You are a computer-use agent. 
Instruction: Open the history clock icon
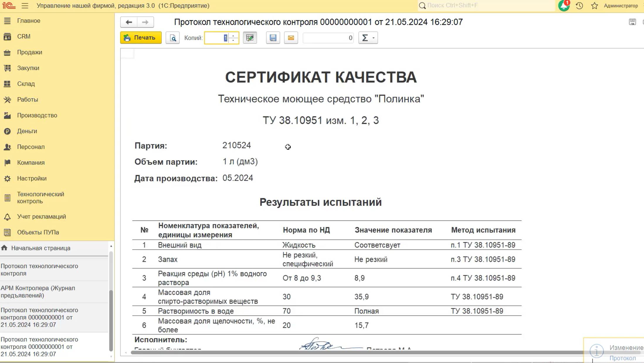(x=579, y=6)
